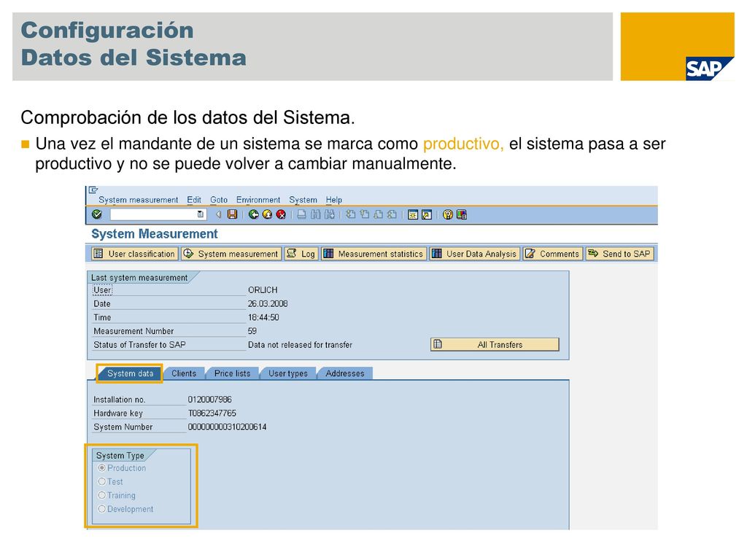Image resolution: width=747 pixels, height=560 pixels.
Task: Click the Measurement statistics button
Action: tap(374, 254)
